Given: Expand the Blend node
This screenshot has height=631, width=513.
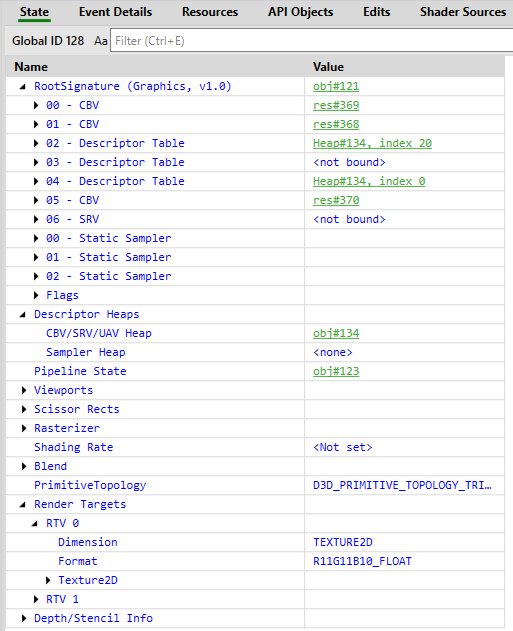Looking at the screenshot, I should [24, 466].
